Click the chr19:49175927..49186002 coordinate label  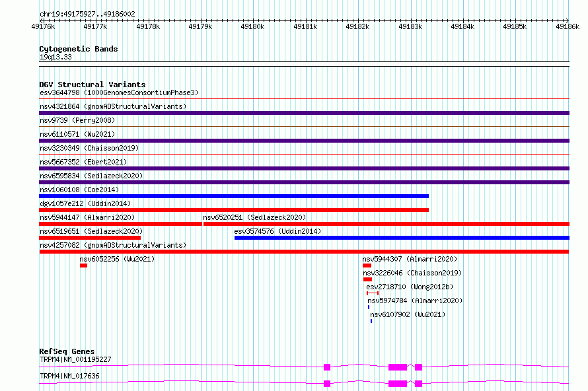(x=87, y=14)
